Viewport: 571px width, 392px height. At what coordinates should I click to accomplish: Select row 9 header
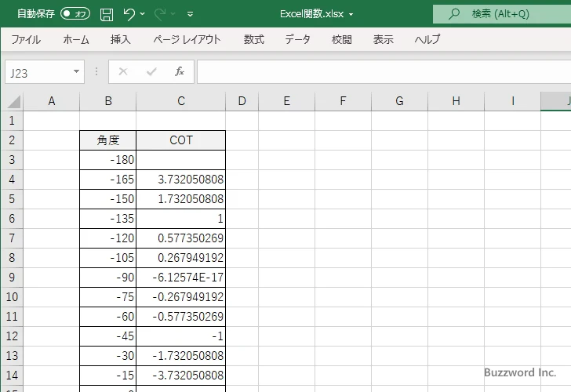[x=12, y=278]
